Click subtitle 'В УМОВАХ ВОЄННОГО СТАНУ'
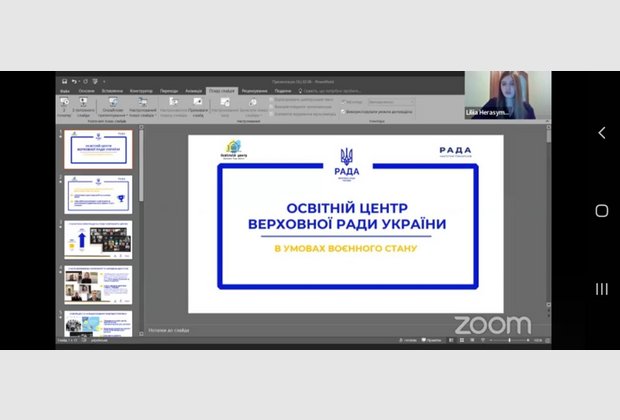Viewport: 620px width, 420px height. click(x=346, y=248)
